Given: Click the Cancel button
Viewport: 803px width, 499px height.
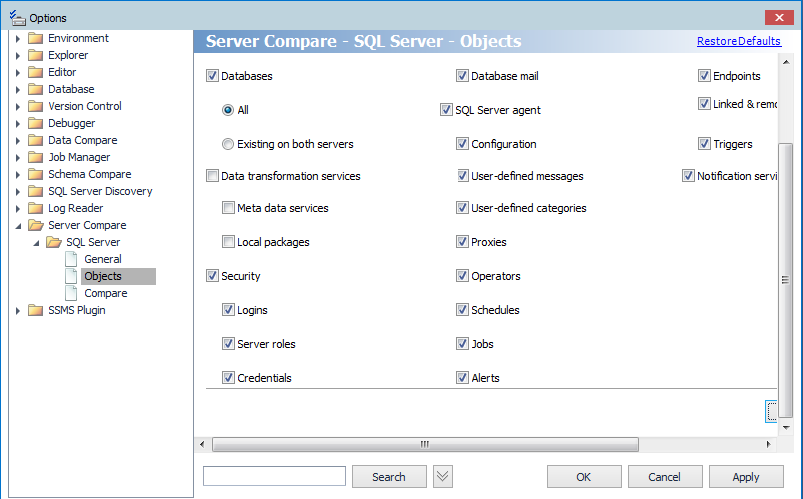Looking at the screenshot, I should point(665,476).
